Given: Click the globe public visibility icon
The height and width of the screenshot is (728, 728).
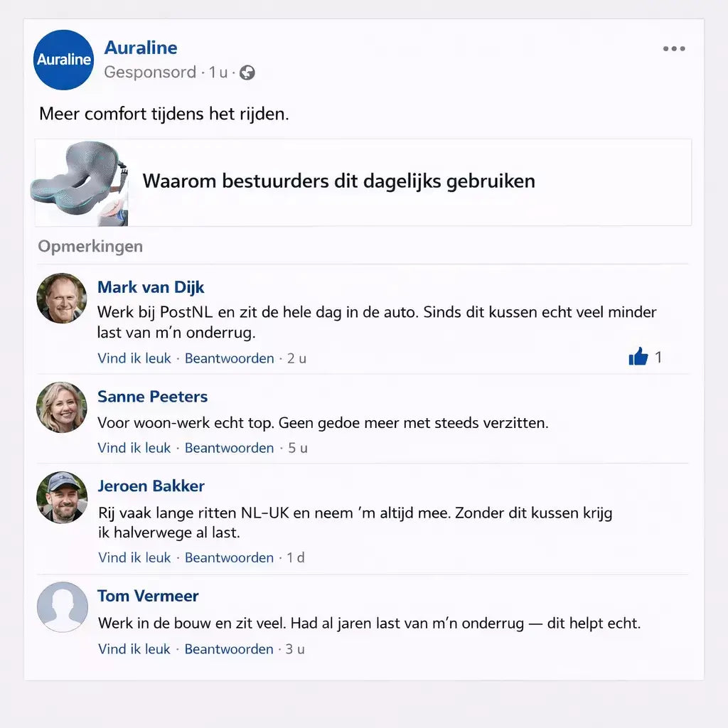Looking at the screenshot, I should (x=247, y=73).
